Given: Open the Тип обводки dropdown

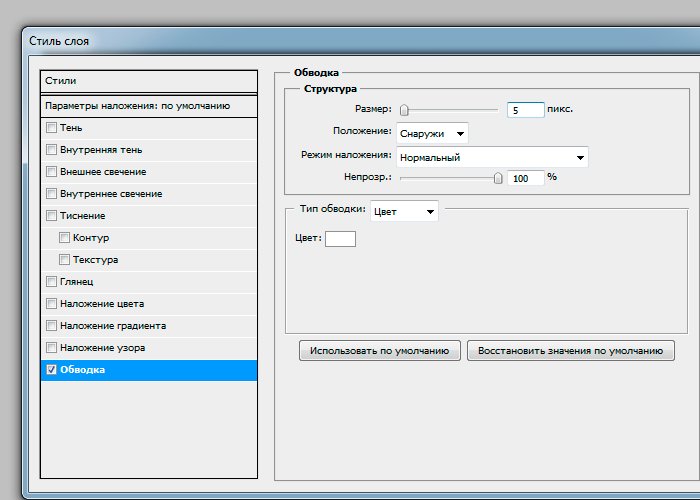Looking at the screenshot, I should point(404,211).
